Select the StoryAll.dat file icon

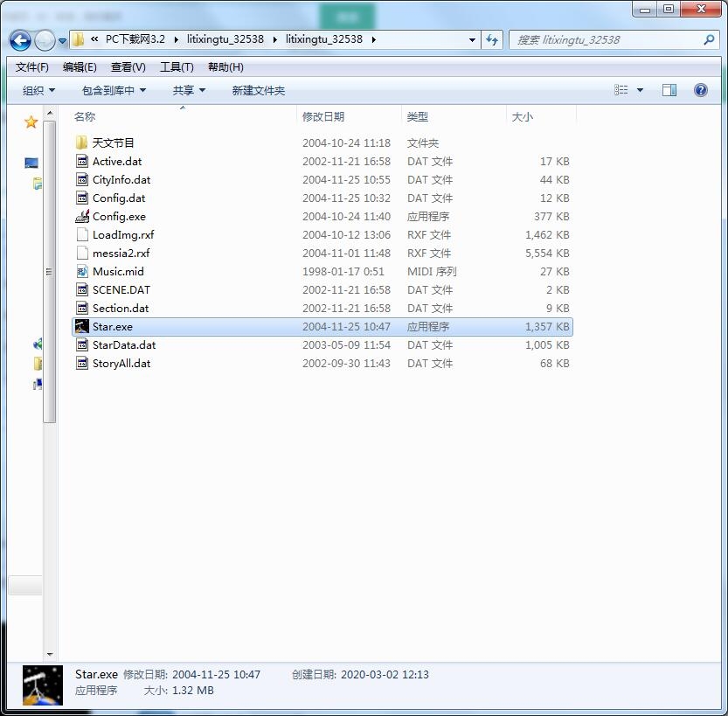(x=82, y=363)
